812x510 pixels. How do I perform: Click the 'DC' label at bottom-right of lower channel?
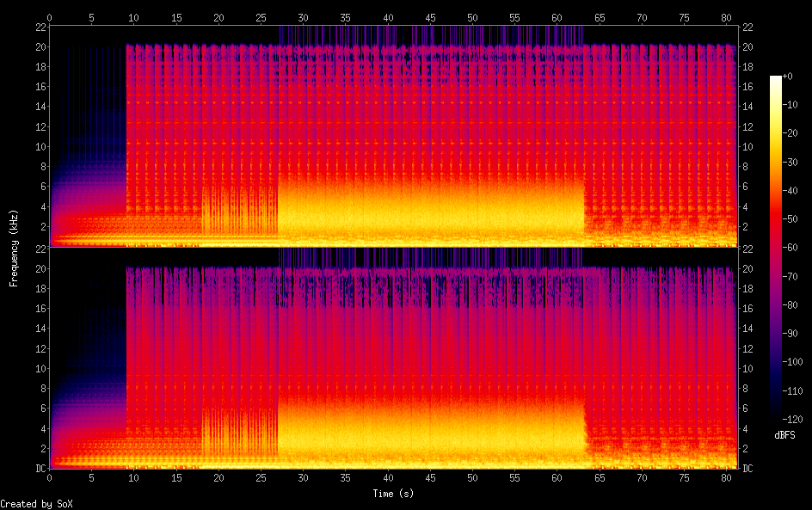pyautogui.click(x=748, y=469)
